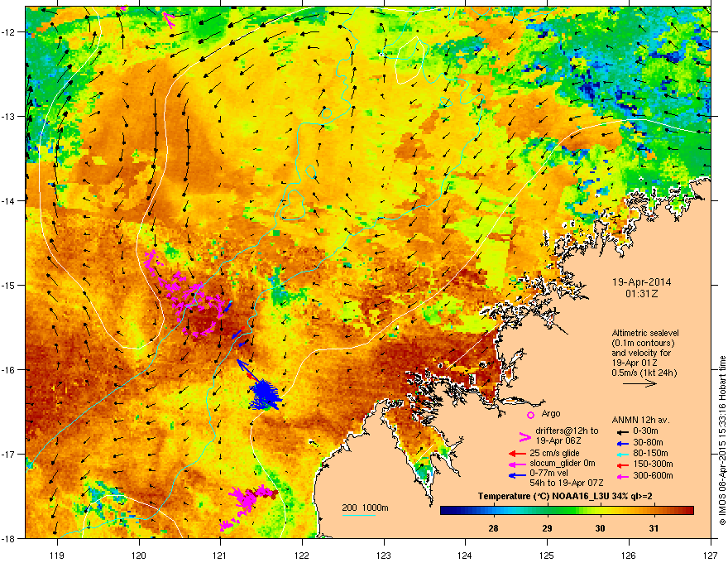
Task: Click the '25 cm/s glide' legend label
Action: [554, 453]
